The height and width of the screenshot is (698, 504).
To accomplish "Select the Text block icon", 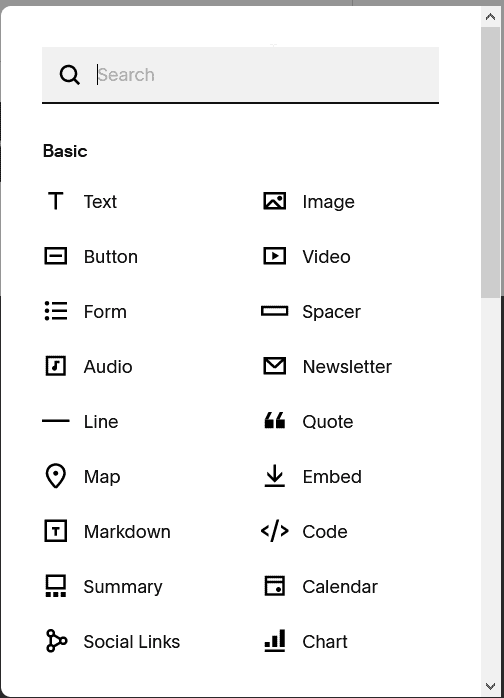I will (56, 201).
